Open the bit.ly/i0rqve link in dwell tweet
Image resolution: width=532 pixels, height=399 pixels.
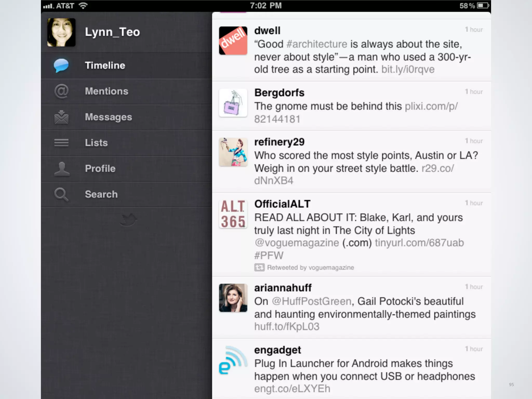pyautogui.click(x=408, y=69)
